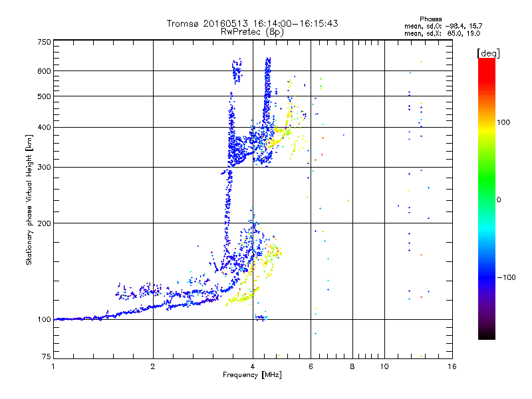Viewport: 532px width, 399px height.
Task: Click the colorbar tick label '100'
Action: pos(503,122)
